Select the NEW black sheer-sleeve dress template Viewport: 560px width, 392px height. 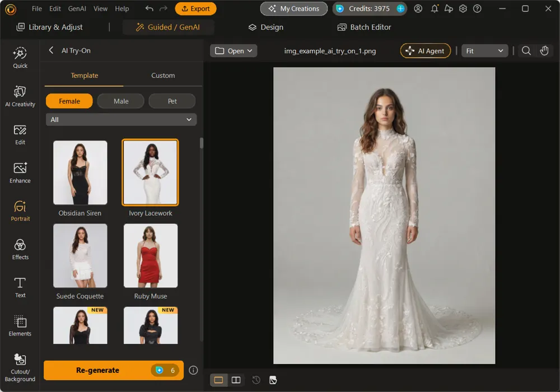80,325
